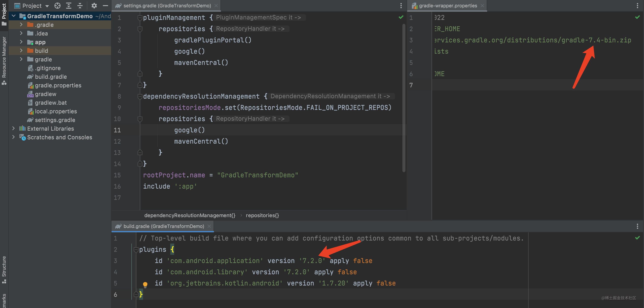644x308 pixels.
Task: Open the Project view dropdown
Action: pyautogui.click(x=47, y=6)
